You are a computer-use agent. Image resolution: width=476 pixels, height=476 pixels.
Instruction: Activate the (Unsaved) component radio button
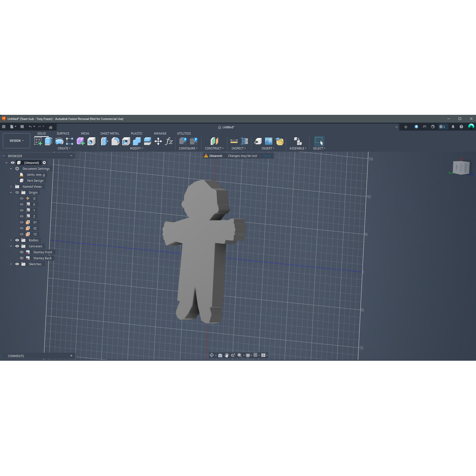(44, 163)
